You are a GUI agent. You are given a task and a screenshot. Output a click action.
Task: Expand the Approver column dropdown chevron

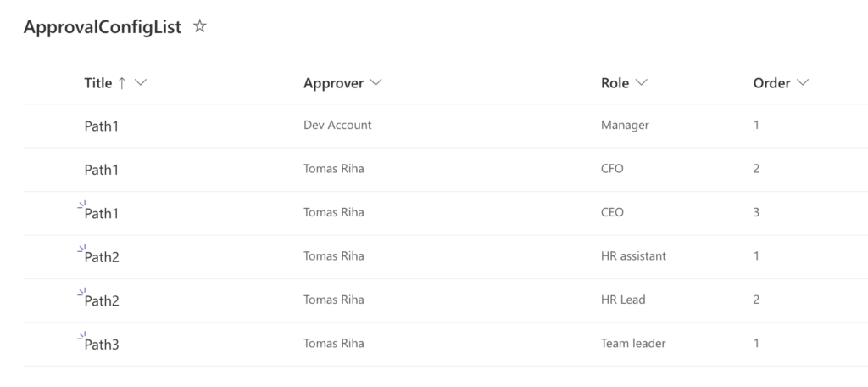376,82
